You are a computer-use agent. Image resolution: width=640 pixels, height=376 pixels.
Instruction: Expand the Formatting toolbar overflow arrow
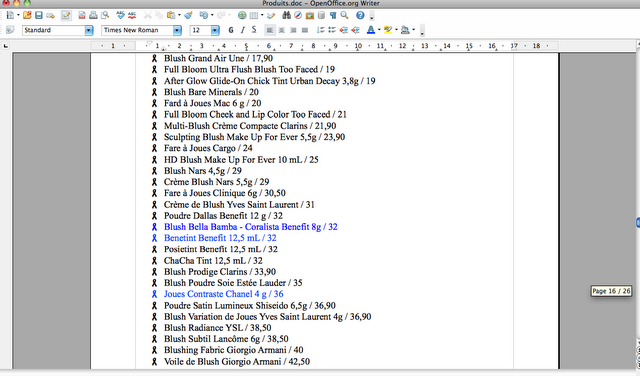pos(422,31)
